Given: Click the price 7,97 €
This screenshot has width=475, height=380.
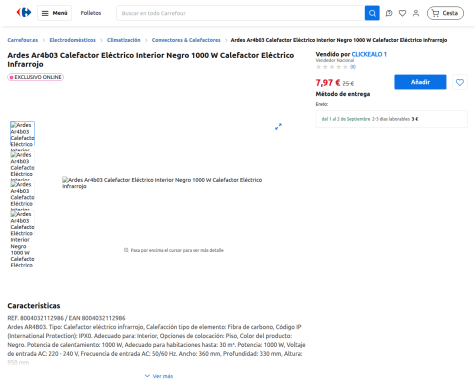Looking at the screenshot, I should 328,83.
